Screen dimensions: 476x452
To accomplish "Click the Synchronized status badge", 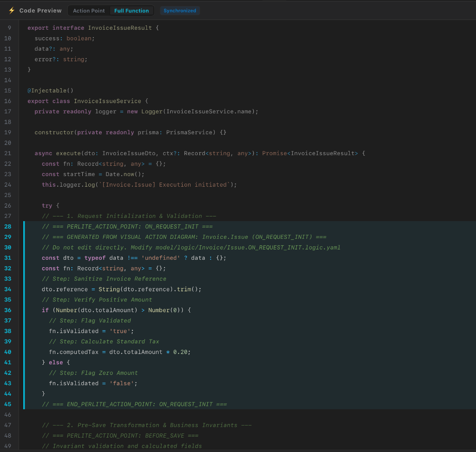I will click(x=180, y=11).
